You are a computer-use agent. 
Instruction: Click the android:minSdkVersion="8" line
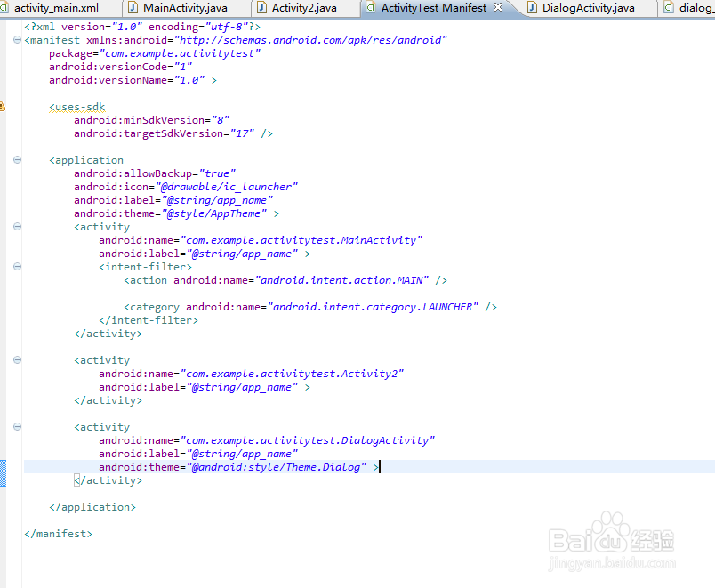151,120
